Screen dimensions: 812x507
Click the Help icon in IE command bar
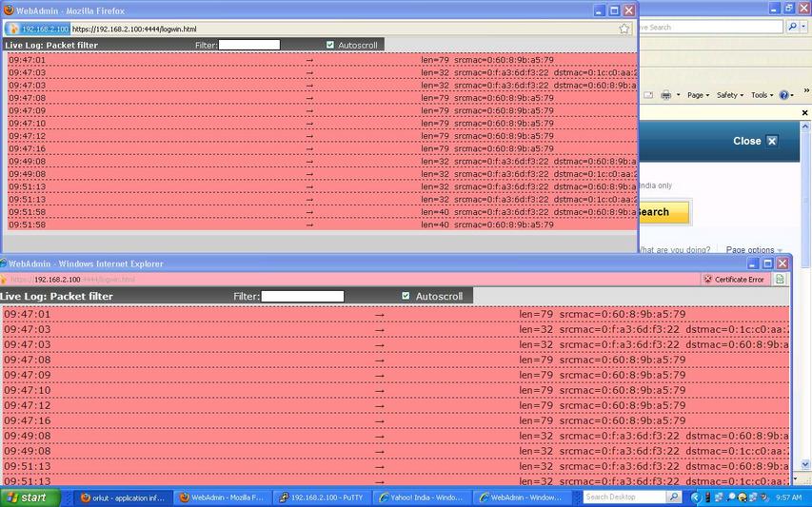(x=783, y=95)
